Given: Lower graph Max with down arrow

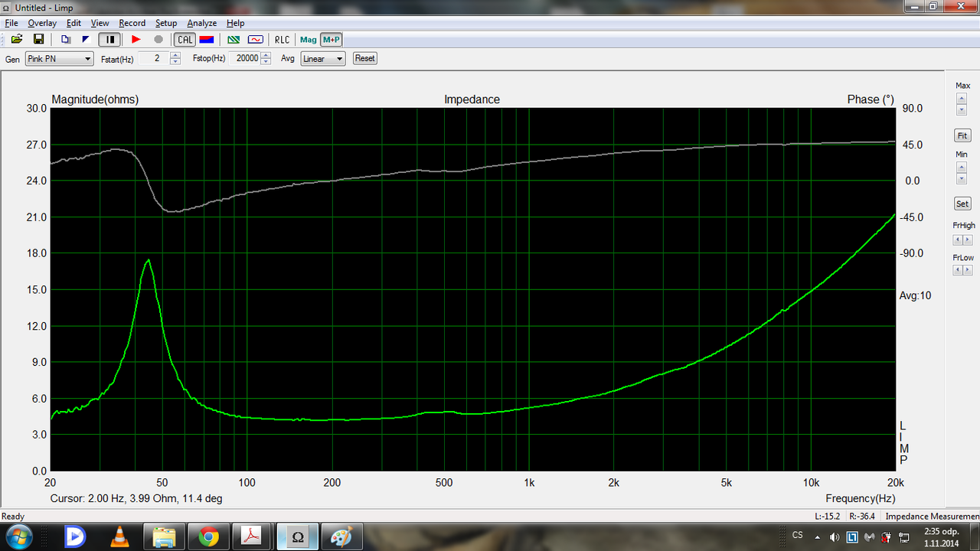Looking at the screenshot, I should (962, 109).
